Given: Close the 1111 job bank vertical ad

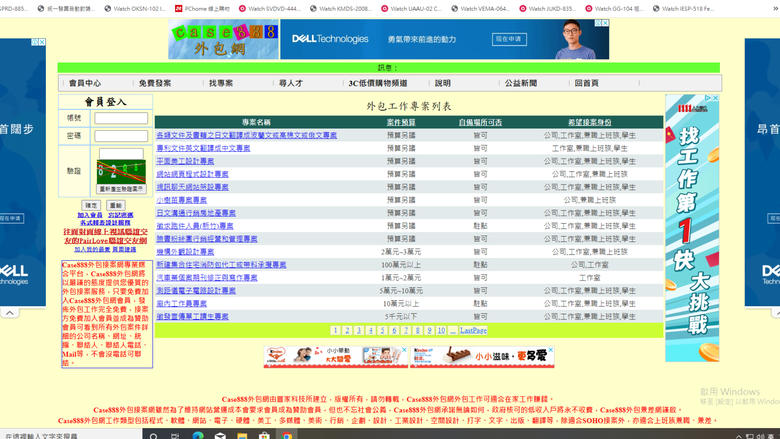Looking at the screenshot, I should 716,98.
